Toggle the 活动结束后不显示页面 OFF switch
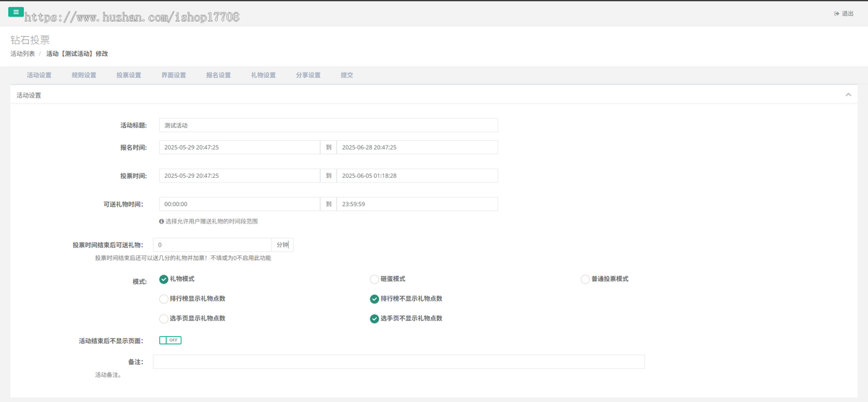 170,340
